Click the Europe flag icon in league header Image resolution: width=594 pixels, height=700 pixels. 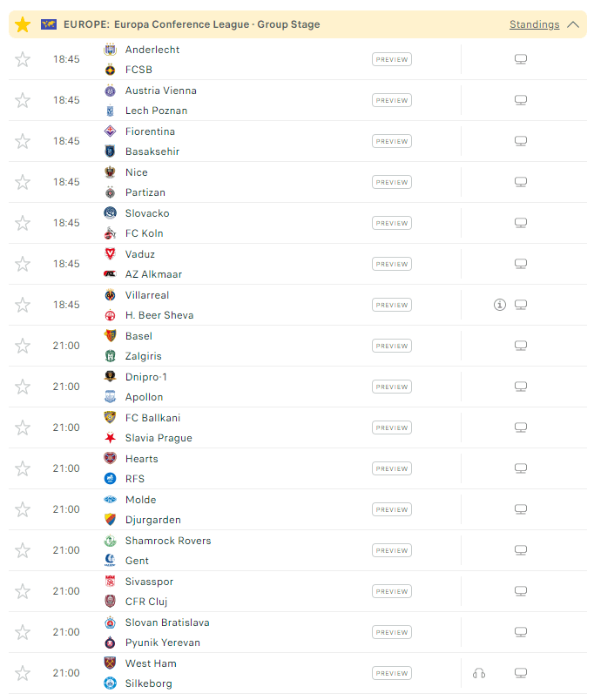[49, 24]
